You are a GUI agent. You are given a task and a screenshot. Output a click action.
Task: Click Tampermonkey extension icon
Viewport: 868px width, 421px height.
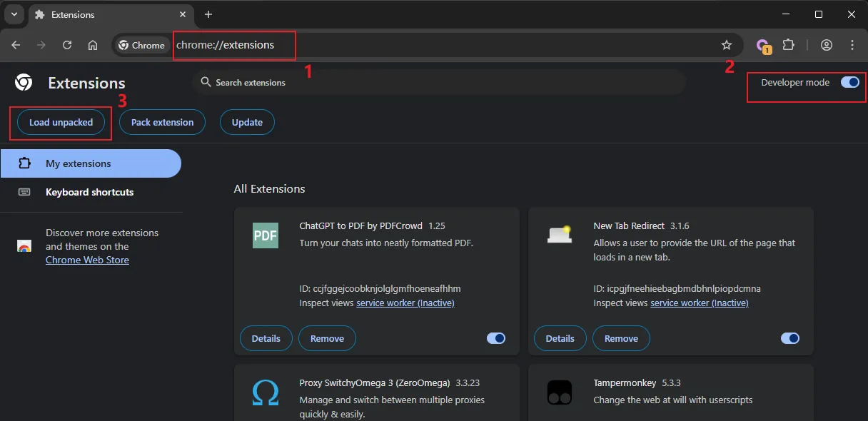coord(560,392)
